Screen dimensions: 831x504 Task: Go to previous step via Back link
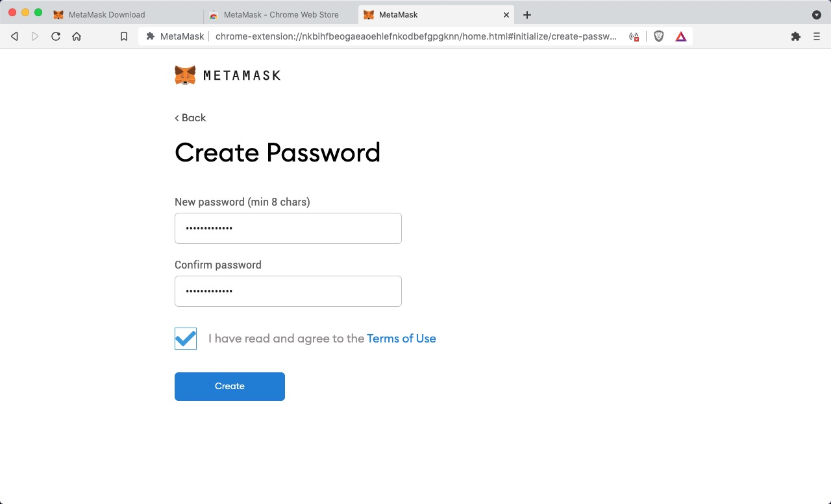190,117
